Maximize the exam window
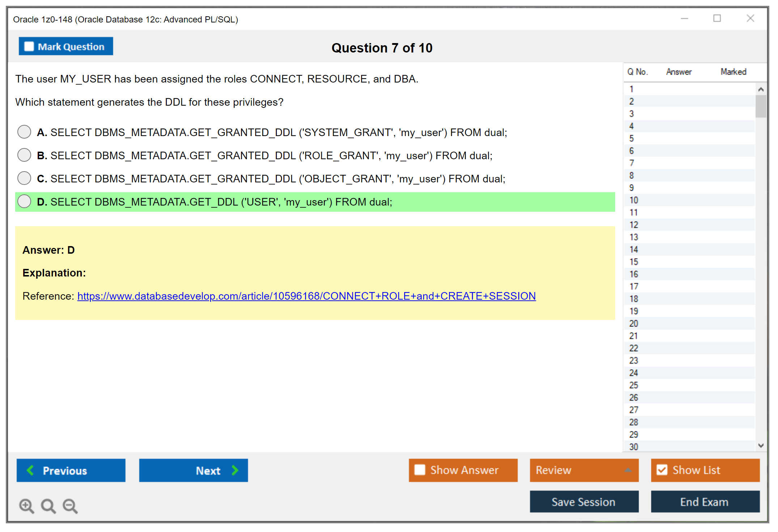This screenshot has height=532, width=778. (717, 18)
